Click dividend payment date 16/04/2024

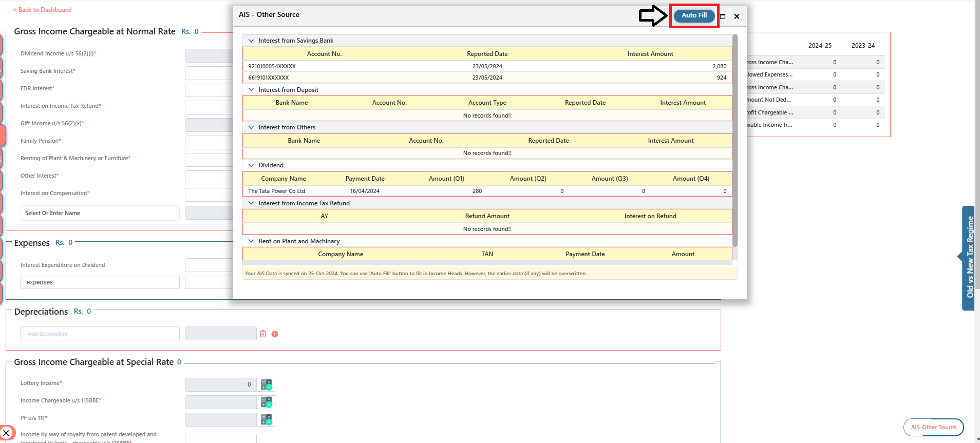365,191
